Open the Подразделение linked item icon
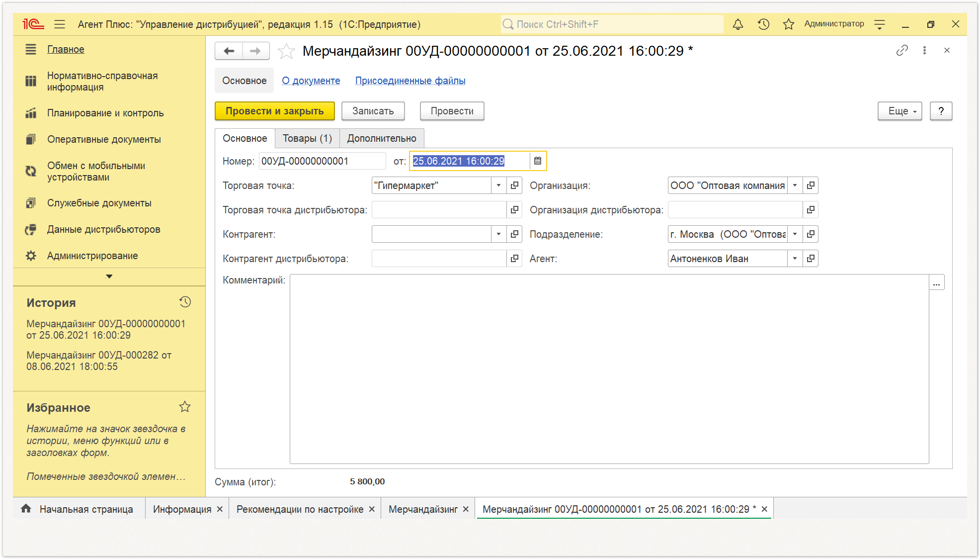The height and width of the screenshot is (559, 980). [x=811, y=234]
